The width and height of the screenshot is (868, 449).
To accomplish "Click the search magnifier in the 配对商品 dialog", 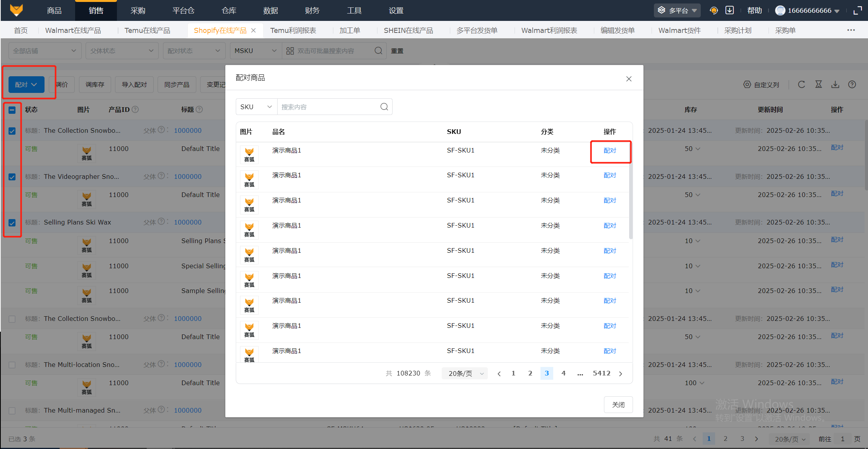I will point(384,107).
